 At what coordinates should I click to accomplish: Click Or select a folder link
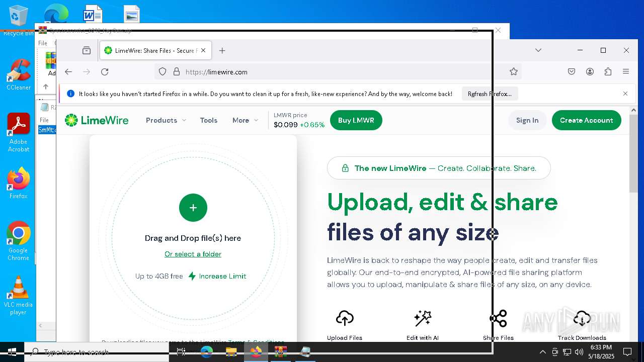point(193,254)
